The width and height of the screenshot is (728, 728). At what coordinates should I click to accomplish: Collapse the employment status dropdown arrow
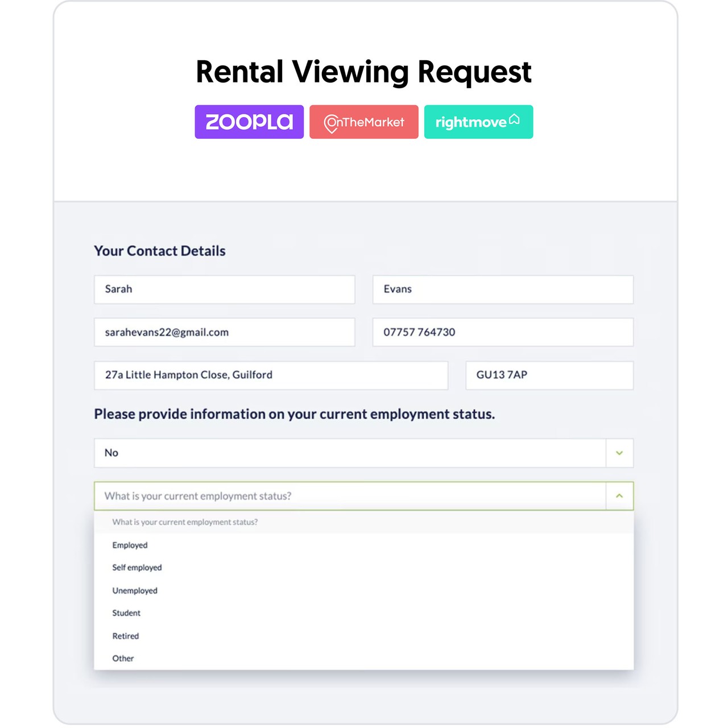(x=619, y=496)
